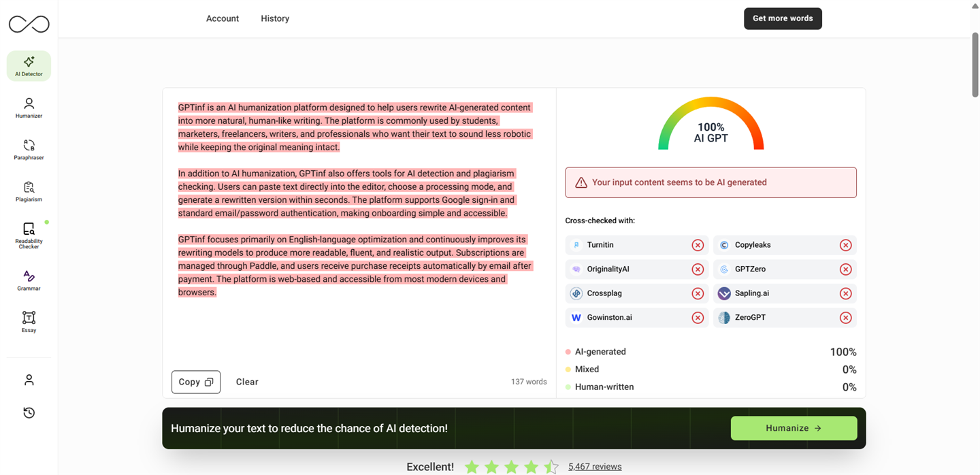
Task: Click the OriginalityAI logo icon
Action: tap(576, 269)
